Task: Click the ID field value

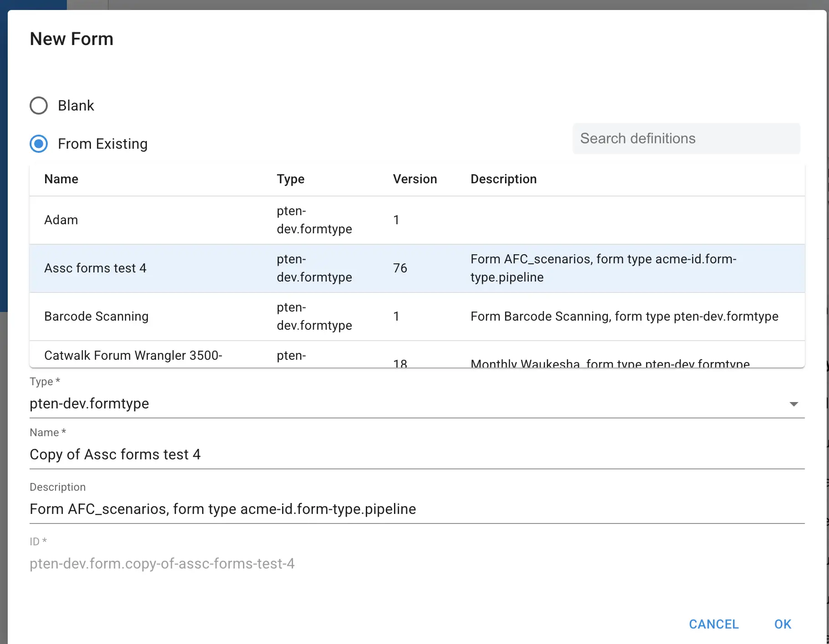Action: [x=162, y=564]
